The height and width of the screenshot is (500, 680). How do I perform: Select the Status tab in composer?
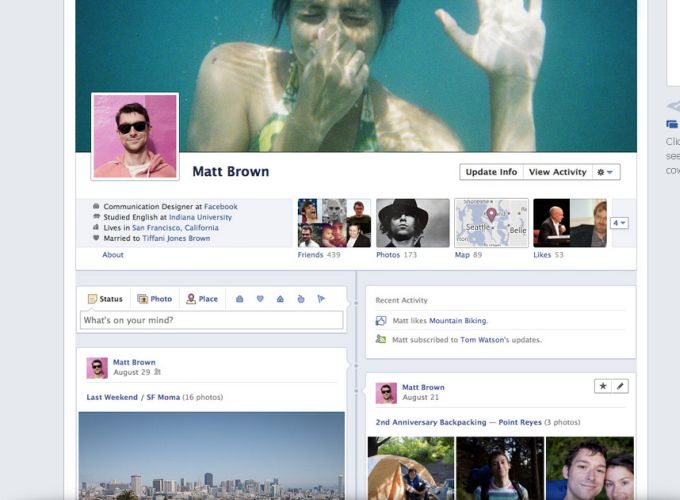point(105,299)
